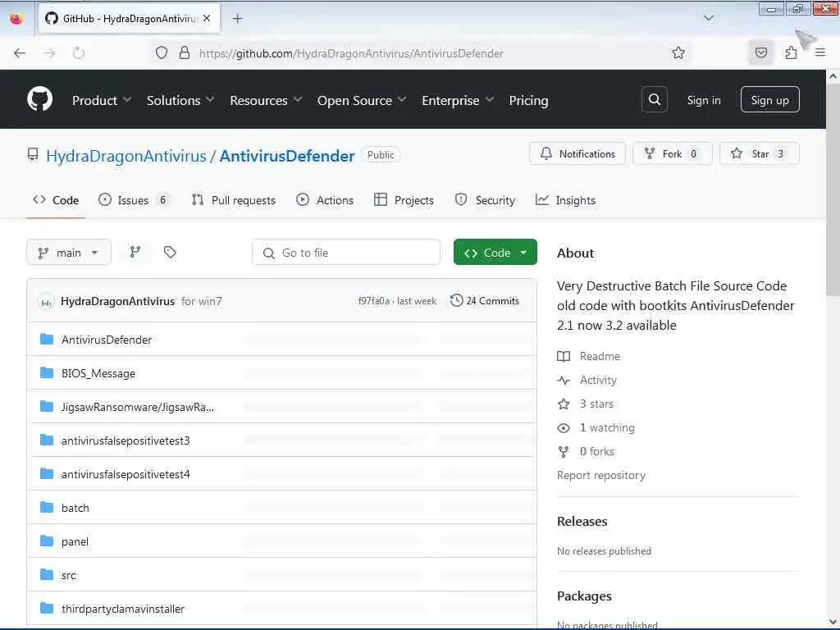Screen dimensions: 840x630
Task: Click the Notifications bell button
Action: click(577, 153)
